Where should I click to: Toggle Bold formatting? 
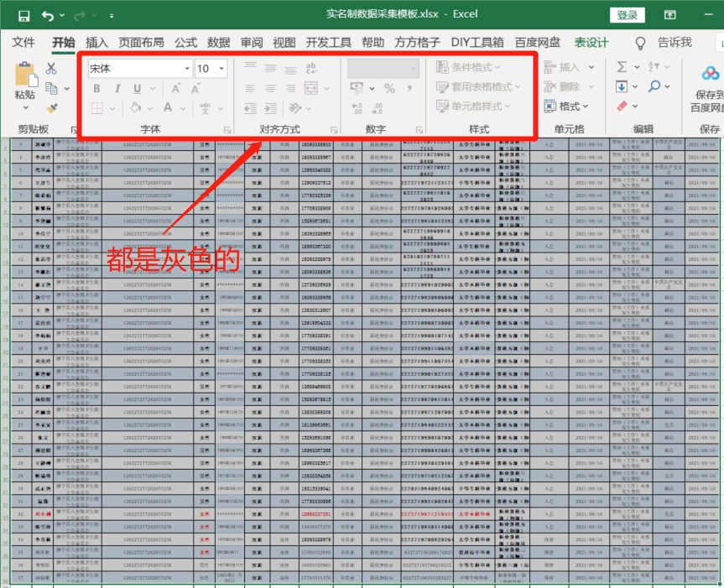click(96, 88)
